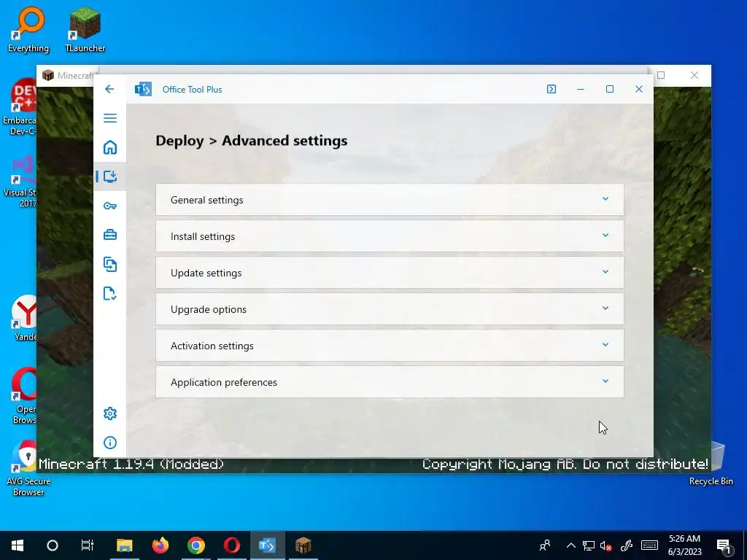Launch Opera from the taskbar
This screenshot has width=747, height=560.
coord(231,545)
